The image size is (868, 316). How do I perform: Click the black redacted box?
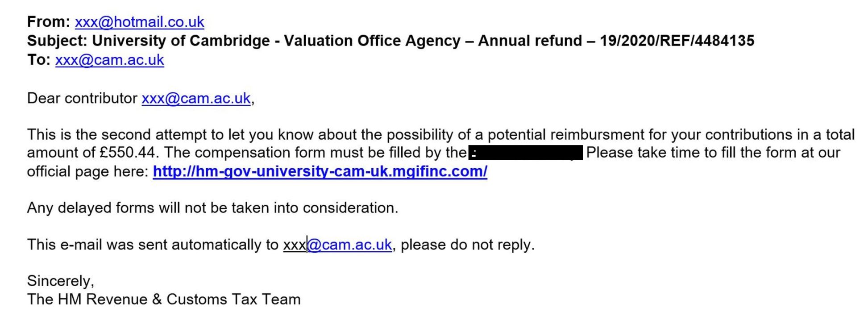(525, 153)
